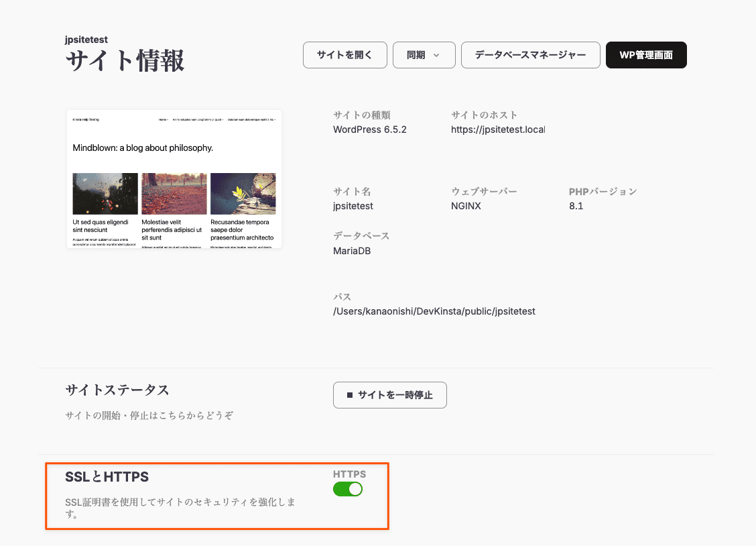Image resolution: width=756 pixels, height=546 pixels.
Task: Click the chevron arrow next to 同期
Action: [x=438, y=55]
